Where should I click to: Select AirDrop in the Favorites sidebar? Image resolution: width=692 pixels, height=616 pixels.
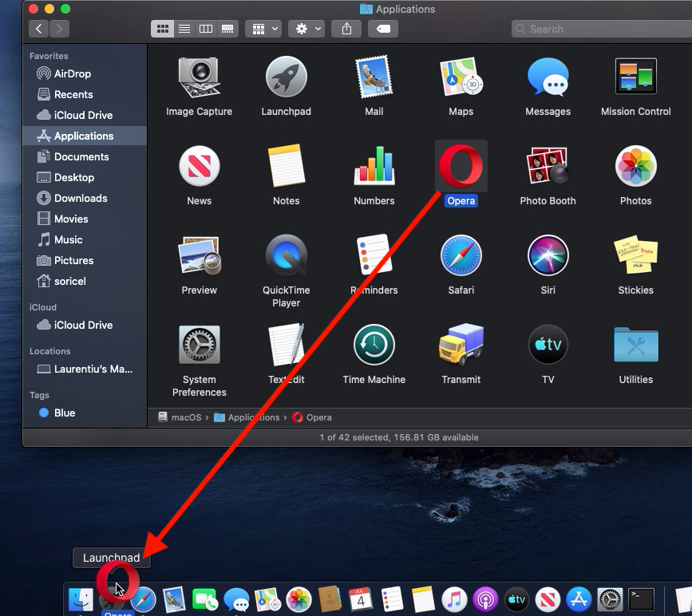72,73
